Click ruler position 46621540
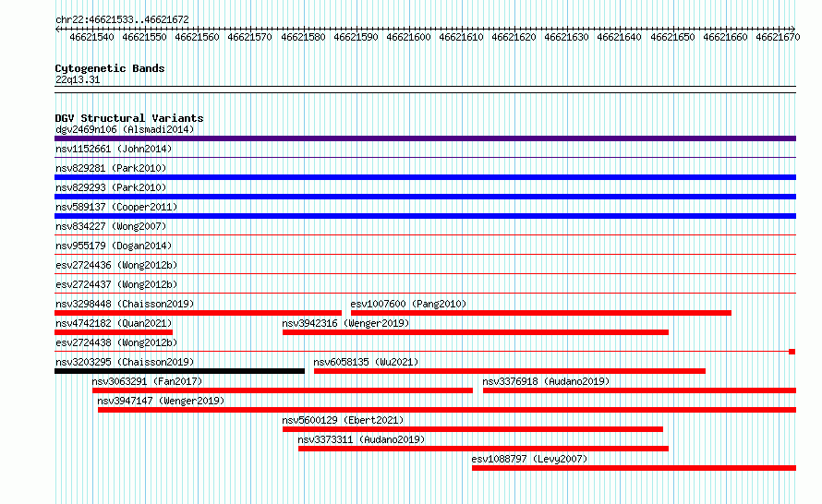Image resolution: width=822 pixels, height=504 pixels. point(91,37)
